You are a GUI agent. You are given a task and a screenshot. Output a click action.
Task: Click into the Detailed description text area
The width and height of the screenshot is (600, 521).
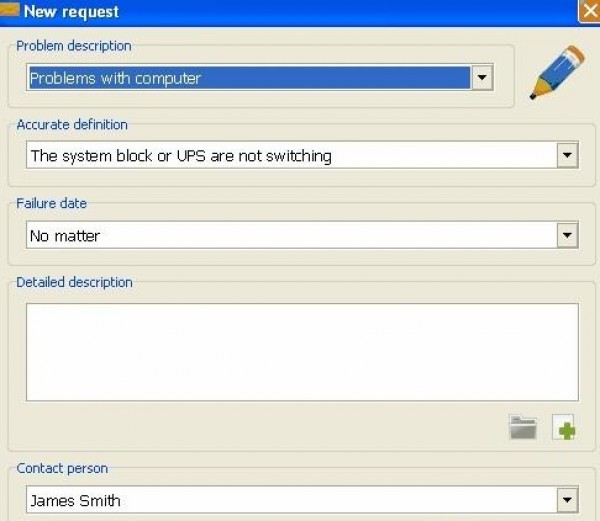tap(302, 352)
